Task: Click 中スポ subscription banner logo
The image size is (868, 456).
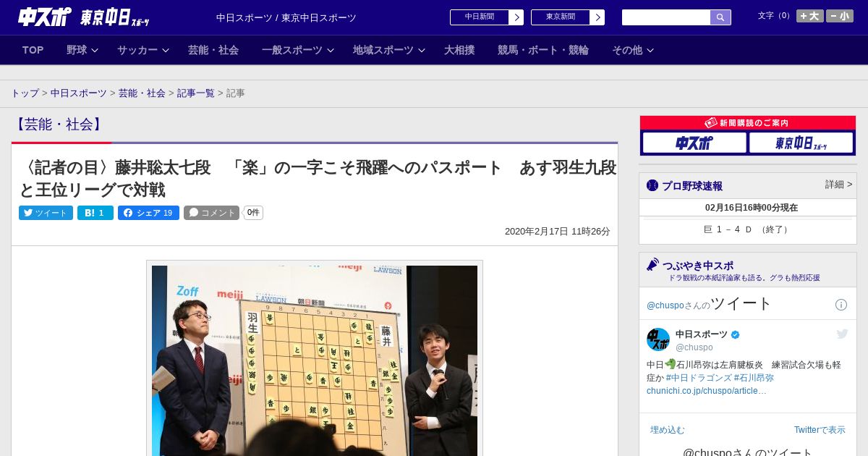Action: (694, 143)
